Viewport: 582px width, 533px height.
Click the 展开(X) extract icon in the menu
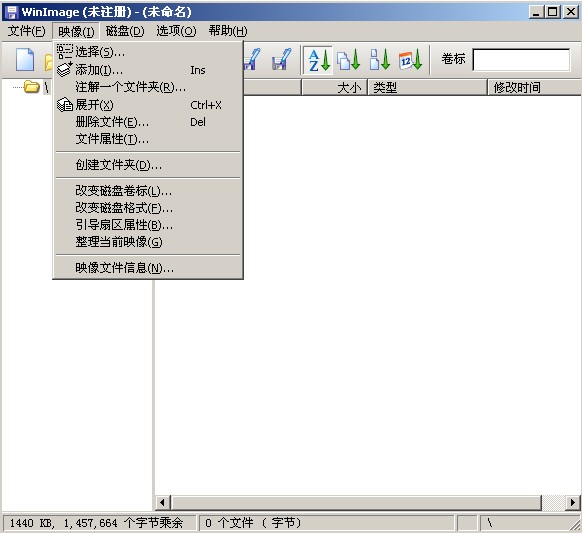tap(65, 105)
